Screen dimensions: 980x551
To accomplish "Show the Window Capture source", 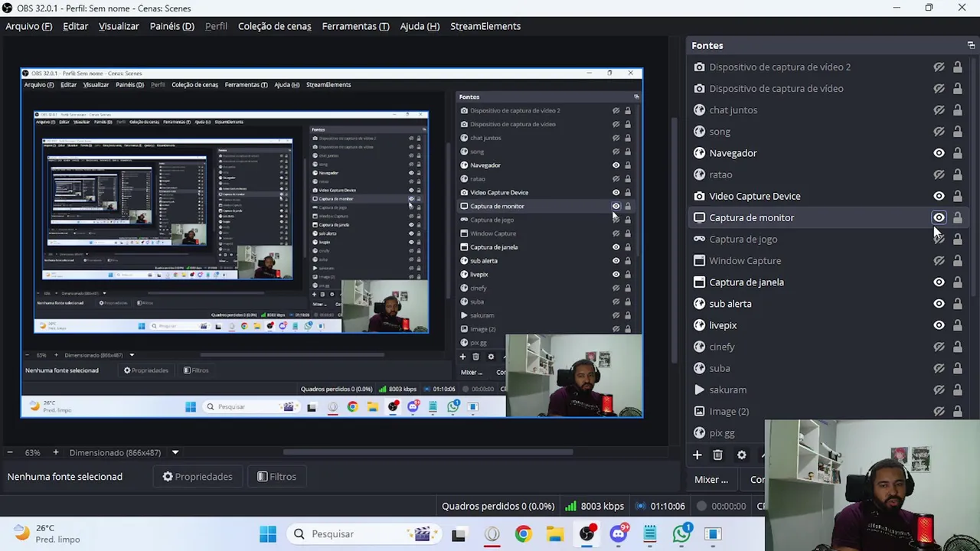I will pyautogui.click(x=939, y=261).
